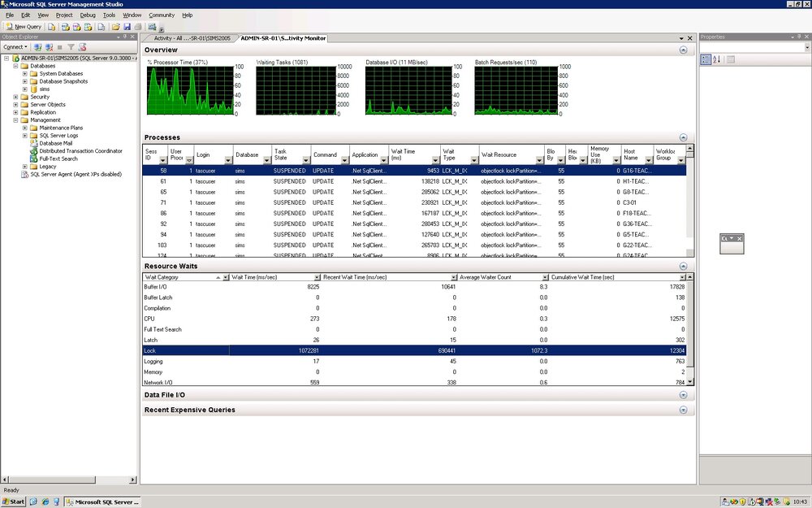Click Disconnect icon in Object Explorer

point(49,47)
